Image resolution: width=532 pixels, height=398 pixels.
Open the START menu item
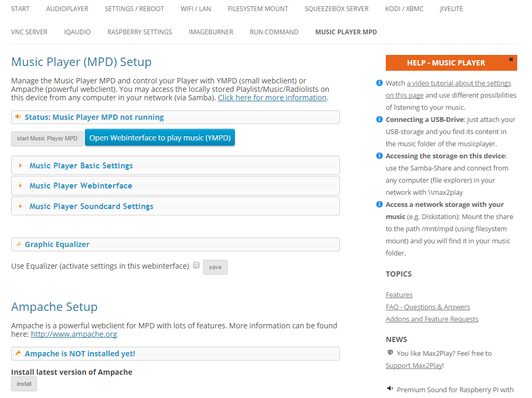[x=21, y=9]
